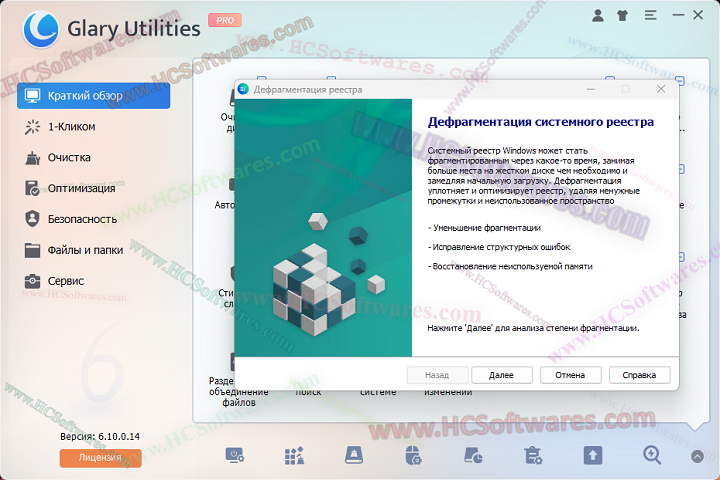Viewport: 720px width, 480px height.
Task: Minimize the Glary Utilities main window
Action: (x=678, y=16)
